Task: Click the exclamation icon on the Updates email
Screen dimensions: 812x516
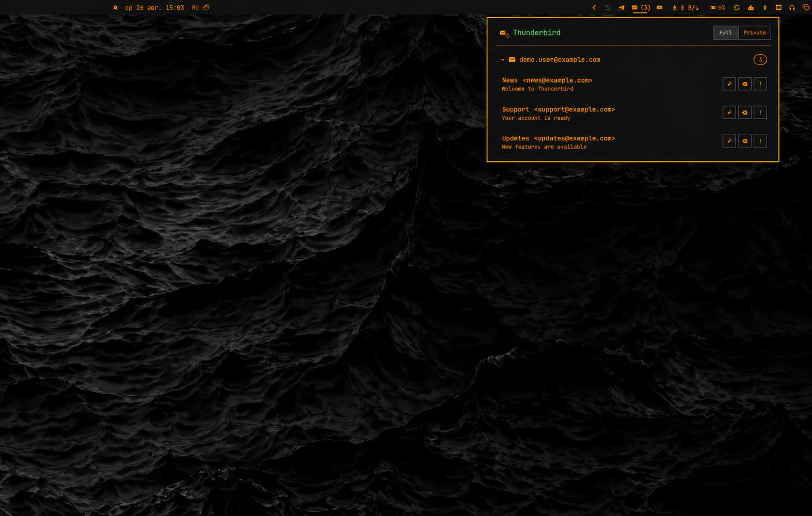Action: [760, 141]
